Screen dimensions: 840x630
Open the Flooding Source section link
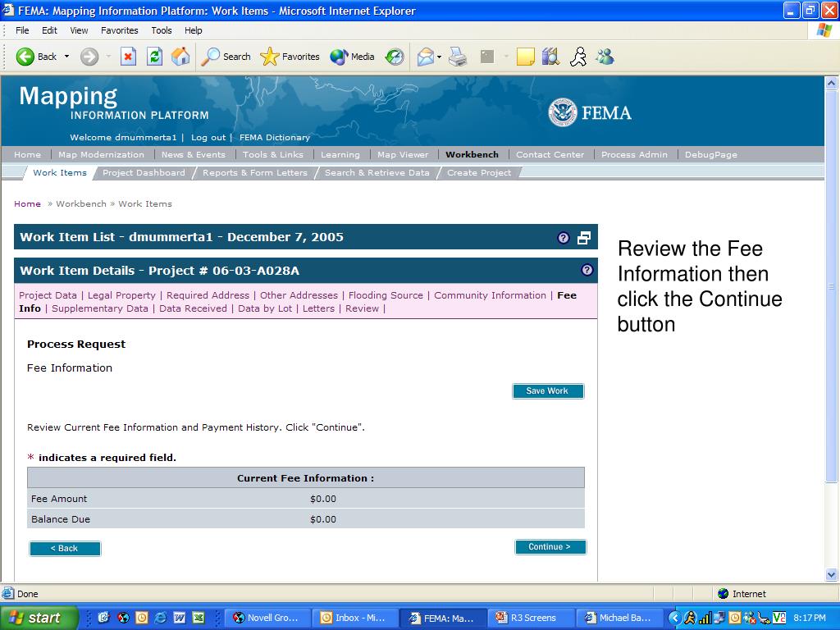[x=386, y=295]
